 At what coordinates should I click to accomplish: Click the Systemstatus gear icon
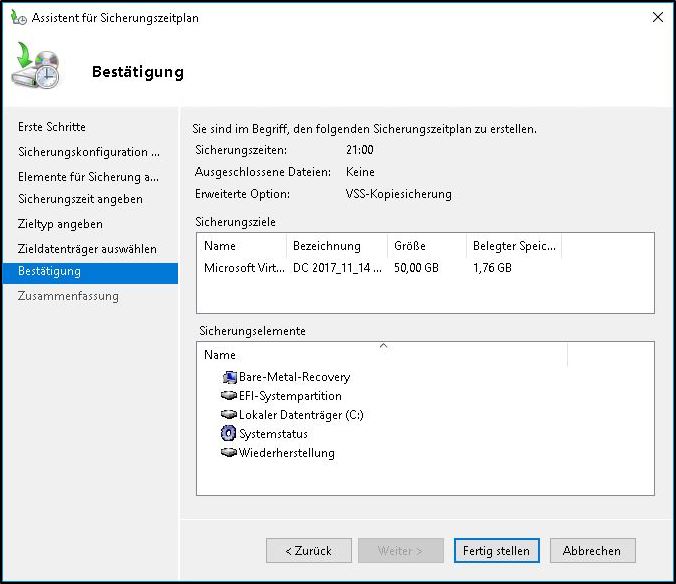[x=228, y=433]
